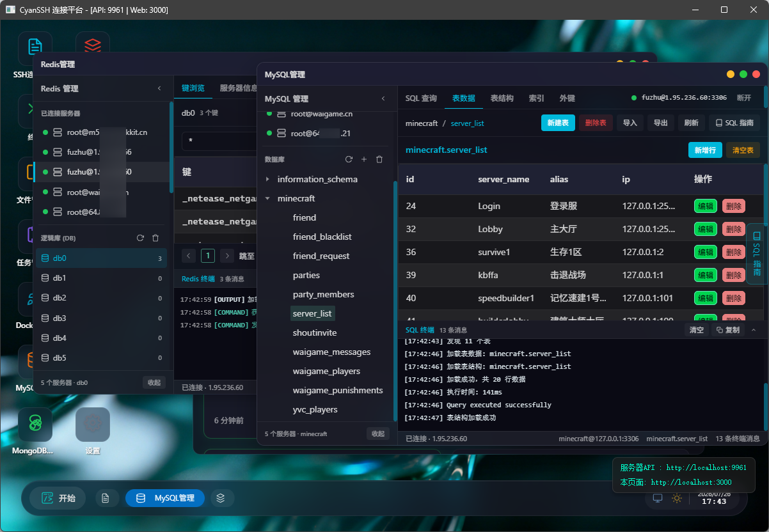This screenshot has height=532, width=769.
Task: Open the SSH connection desktop icon
Action: coord(35,48)
